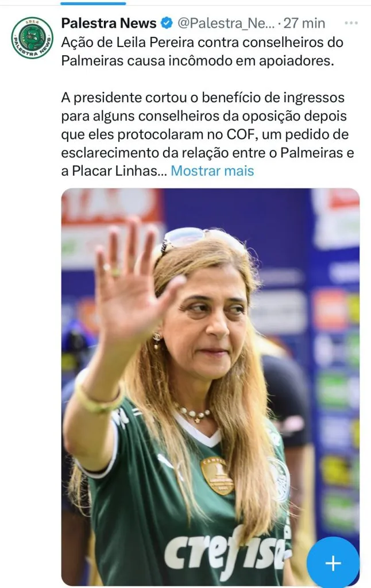Click the blue verified badge
This screenshot has width=371, height=588.
pos(166,23)
